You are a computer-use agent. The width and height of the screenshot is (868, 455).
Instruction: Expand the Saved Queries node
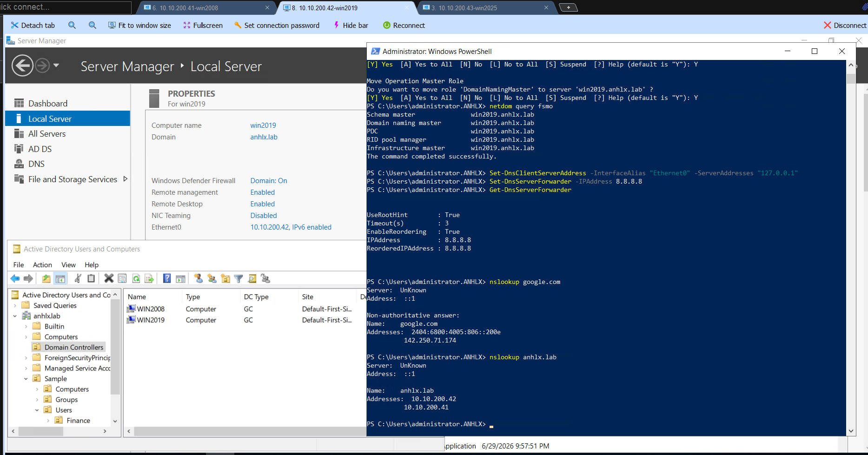15,305
